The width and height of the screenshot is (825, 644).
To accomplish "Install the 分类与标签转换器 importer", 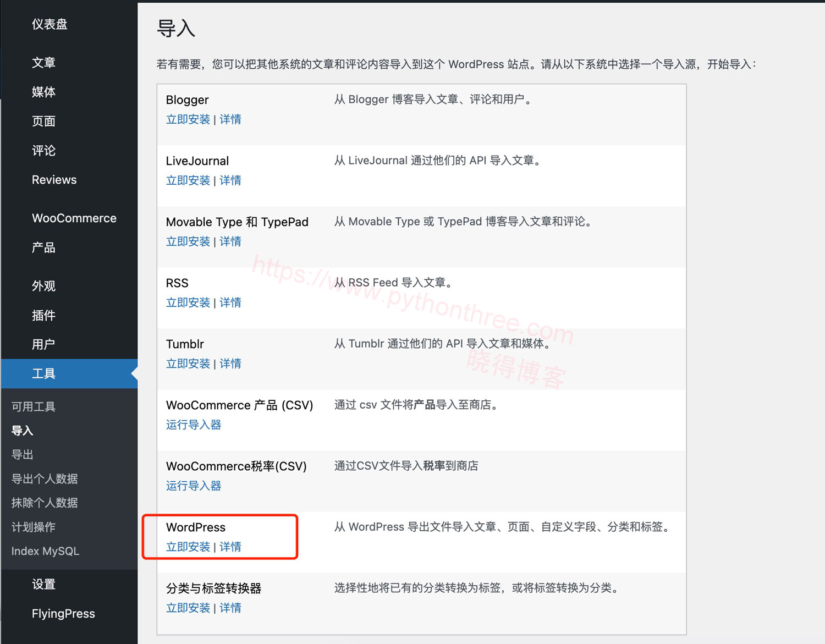I will 188,608.
